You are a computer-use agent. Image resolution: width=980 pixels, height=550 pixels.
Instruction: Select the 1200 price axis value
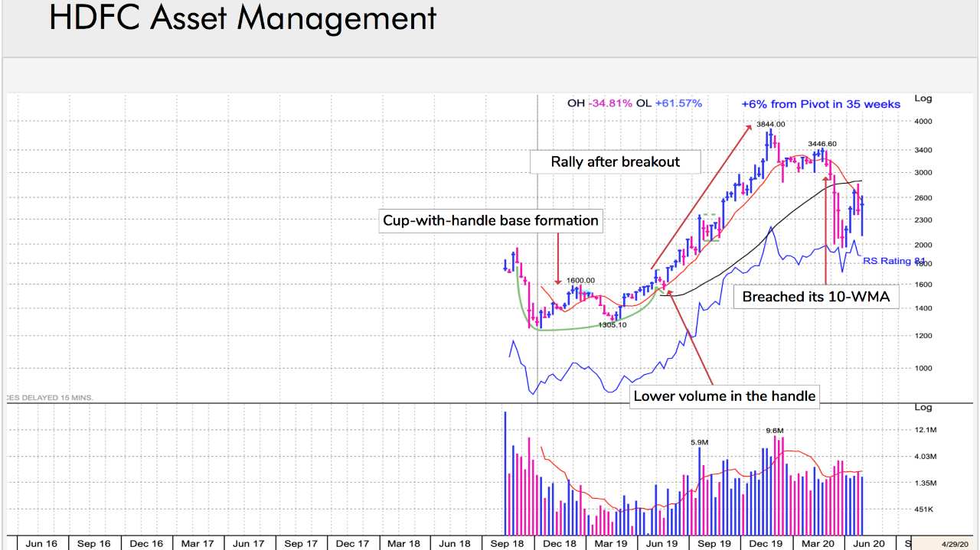pyautogui.click(x=923, y=336)
